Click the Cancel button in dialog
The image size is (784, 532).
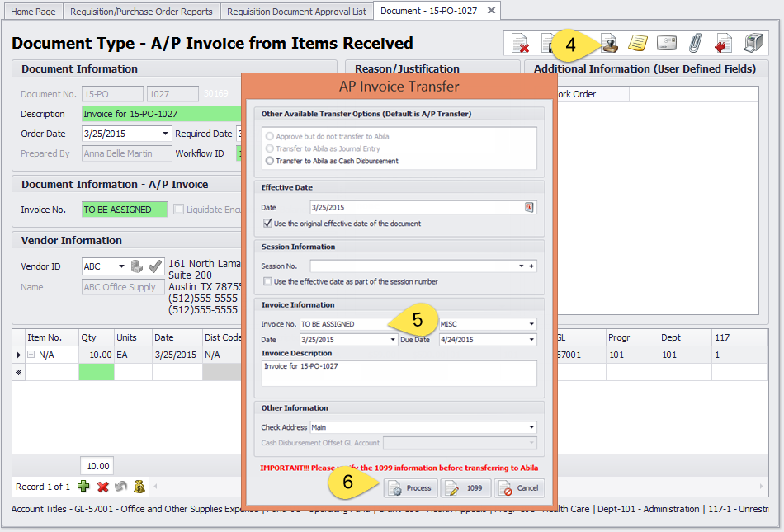519,488
